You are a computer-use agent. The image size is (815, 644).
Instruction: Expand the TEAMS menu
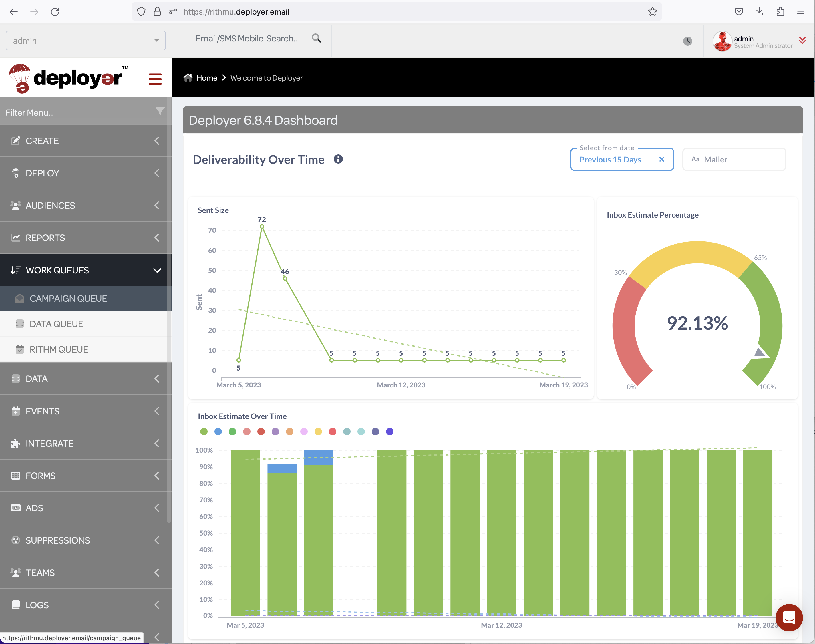point(86,573)
